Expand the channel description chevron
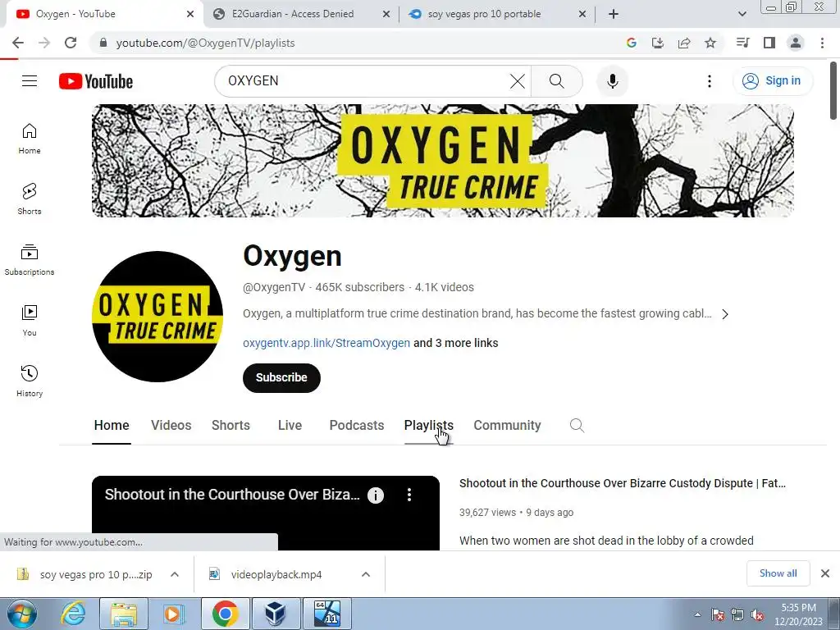Viewport: 840px width, 630px height. point(725,314)
